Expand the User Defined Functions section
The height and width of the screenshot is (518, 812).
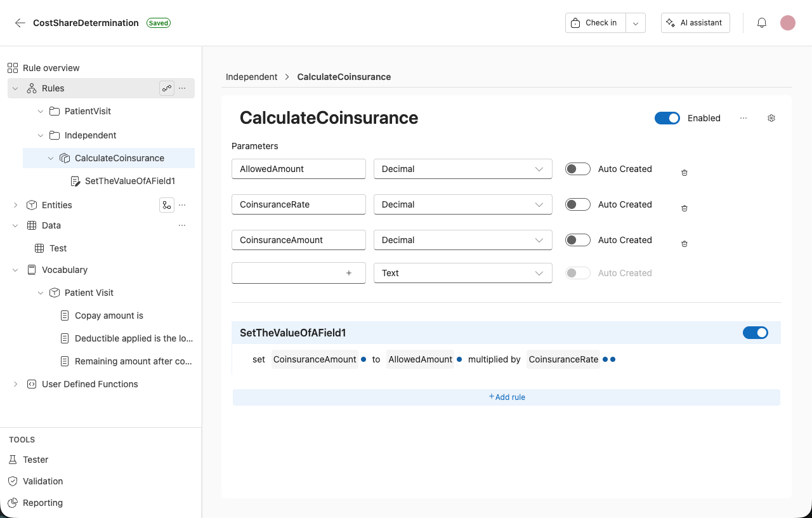[15, 384]
